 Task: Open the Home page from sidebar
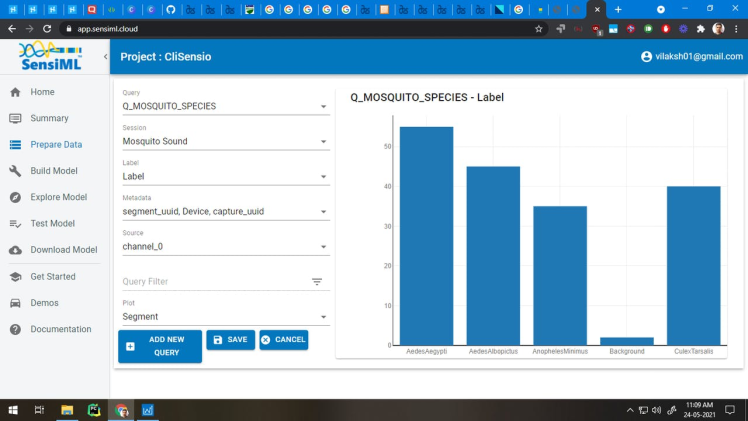click(42, 92)
